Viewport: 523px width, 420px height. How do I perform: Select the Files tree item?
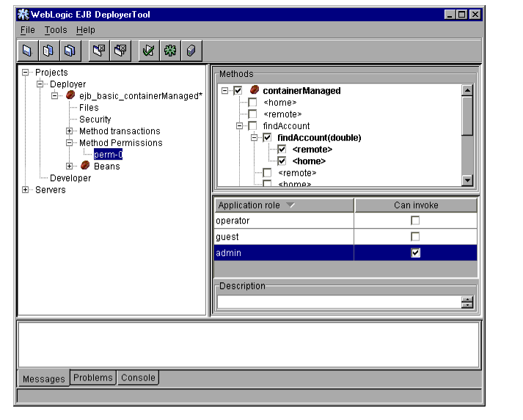(x=89, y=108)
